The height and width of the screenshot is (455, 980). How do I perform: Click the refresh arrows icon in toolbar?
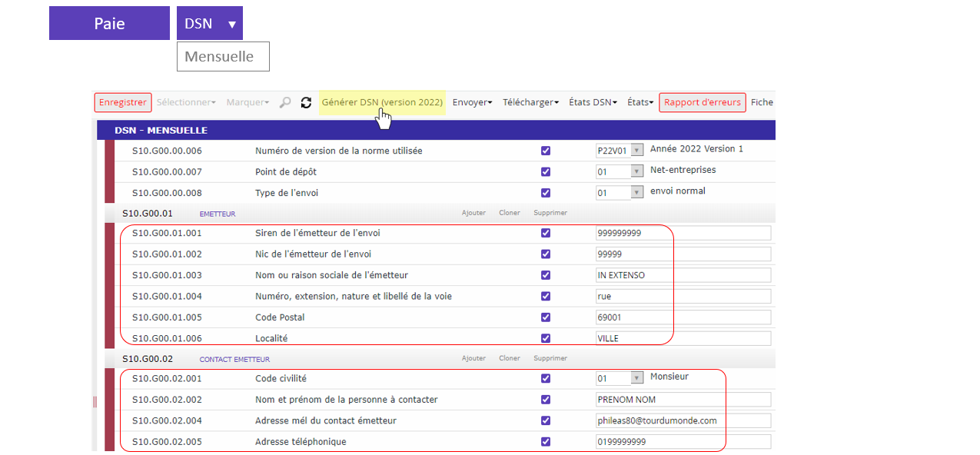click(x=306, y=102)
